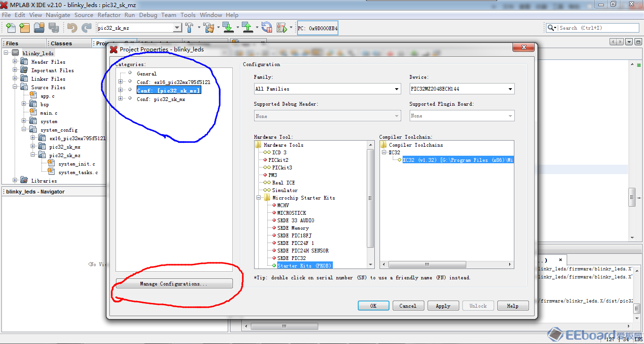The width and height of the screenshot is (644, 344).
Task: Expand the Header Files tree node
Action: point(15,62)
